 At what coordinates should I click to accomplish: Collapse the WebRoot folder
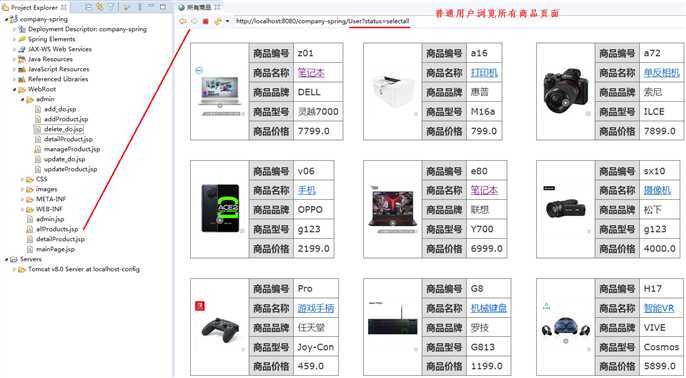coord(15,89)
